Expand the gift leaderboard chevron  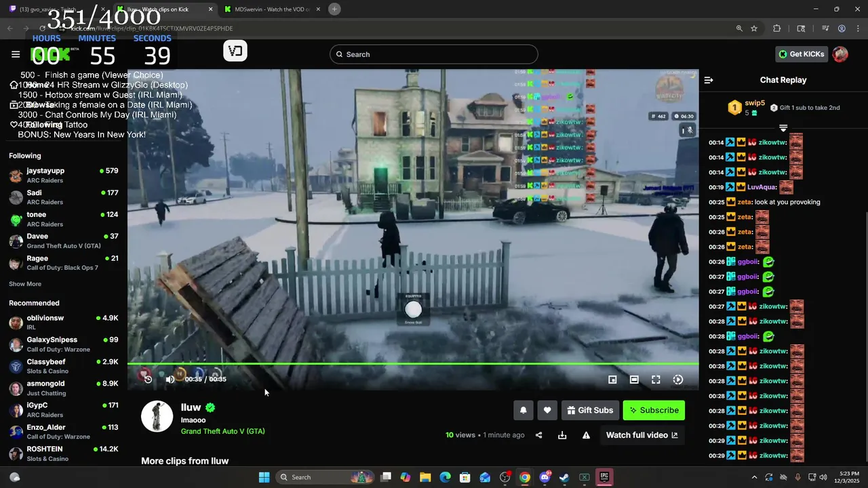click(783, 128)
